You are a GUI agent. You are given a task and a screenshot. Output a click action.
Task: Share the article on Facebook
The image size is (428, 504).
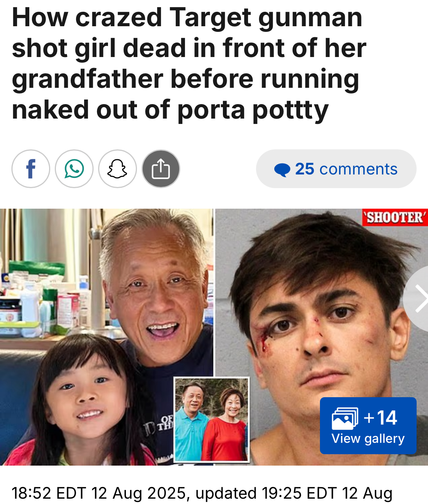coord(31,169)
